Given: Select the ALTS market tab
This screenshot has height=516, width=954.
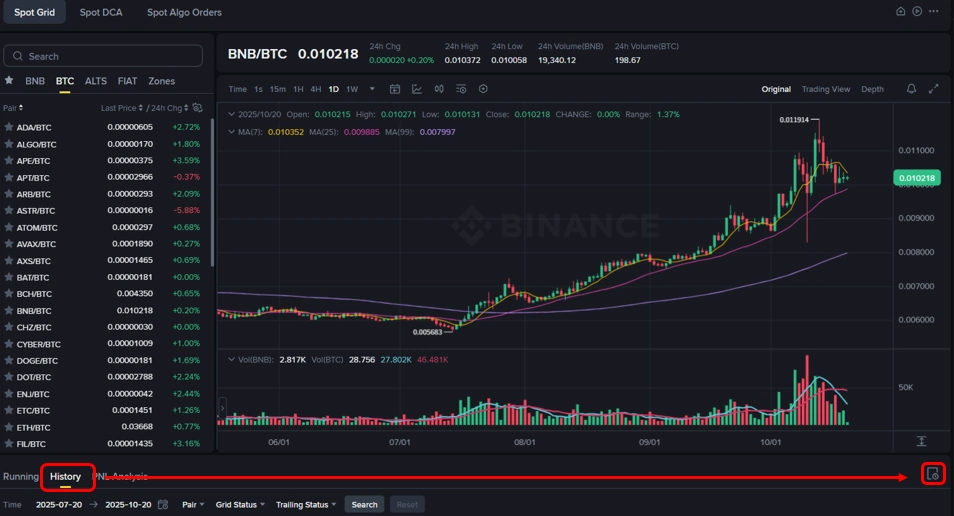Looking at the screenshot, I should [96, 81].
